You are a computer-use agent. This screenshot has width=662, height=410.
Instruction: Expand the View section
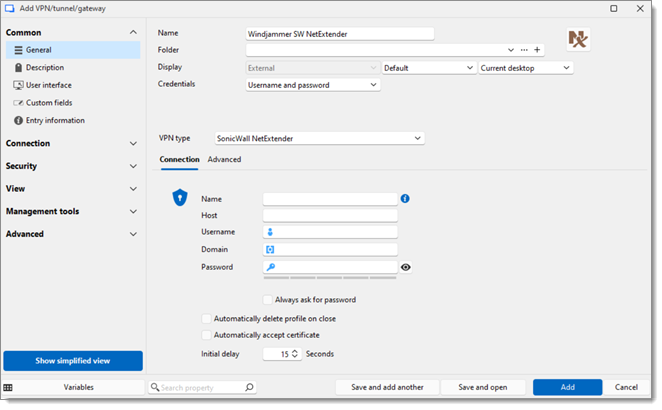click(133, 189)
